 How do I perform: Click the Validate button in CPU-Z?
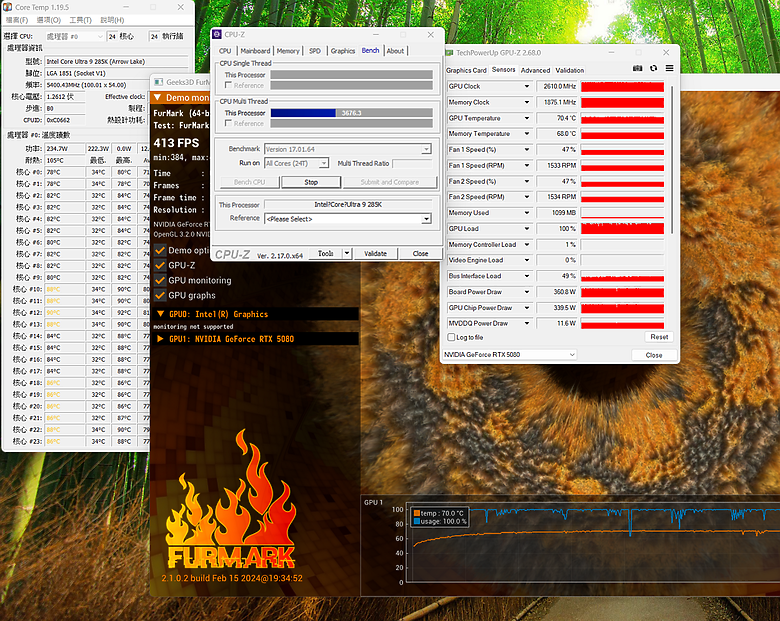point(376,253)
